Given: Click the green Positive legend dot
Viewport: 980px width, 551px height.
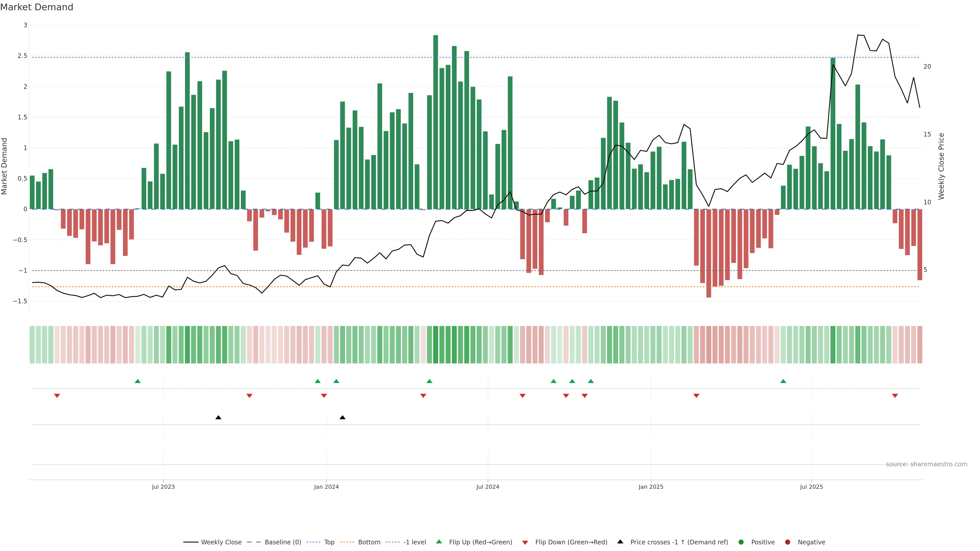Looking at the screenshot, I should click(x=741, y=542).
